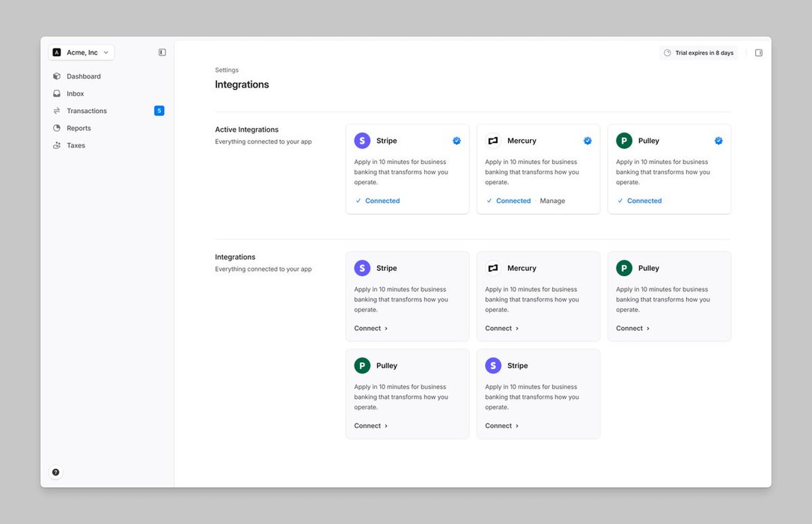Viewport: 812px width, 524px height.
Task: Click the verified badge on Mercury card
Action: pos(587,141)
